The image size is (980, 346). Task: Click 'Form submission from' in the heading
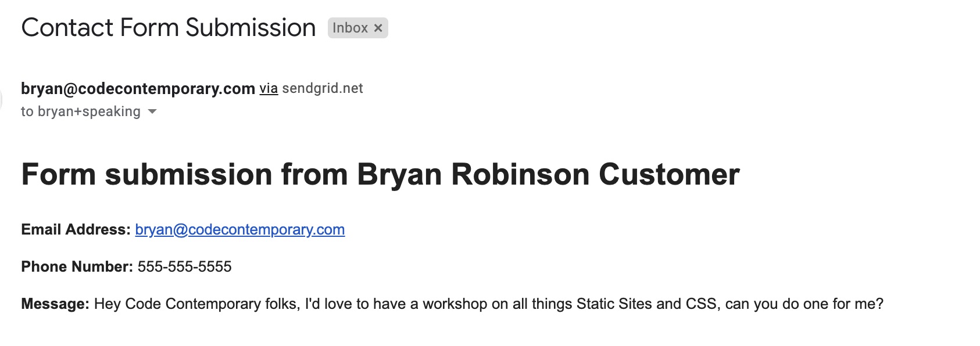(x=184, y=175)
